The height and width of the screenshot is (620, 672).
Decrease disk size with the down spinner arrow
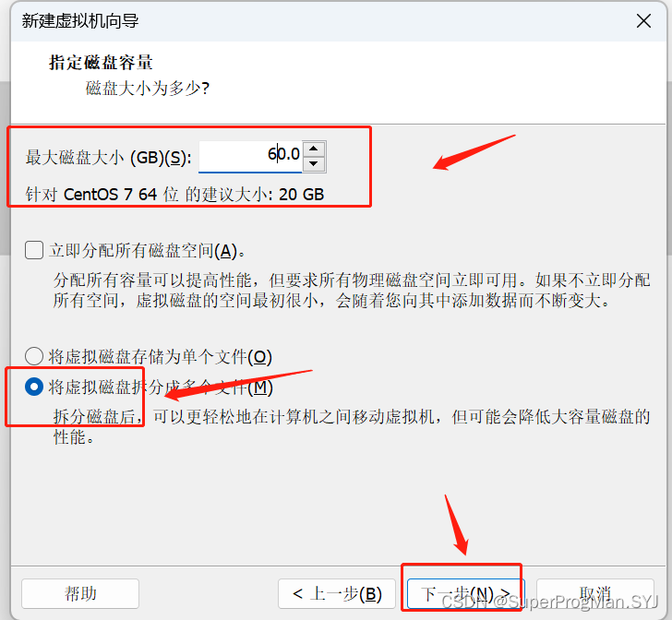(x=314, y=163)
